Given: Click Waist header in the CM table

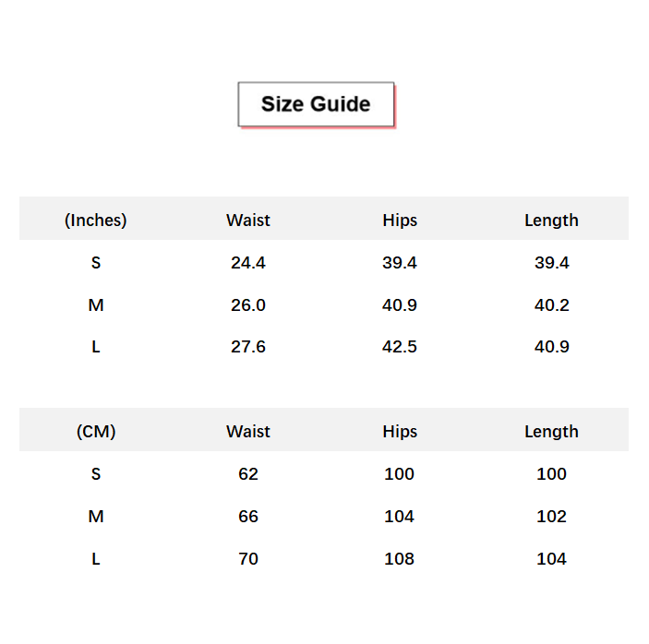Looking at the screenshot, I should click(x=248, y=432).
